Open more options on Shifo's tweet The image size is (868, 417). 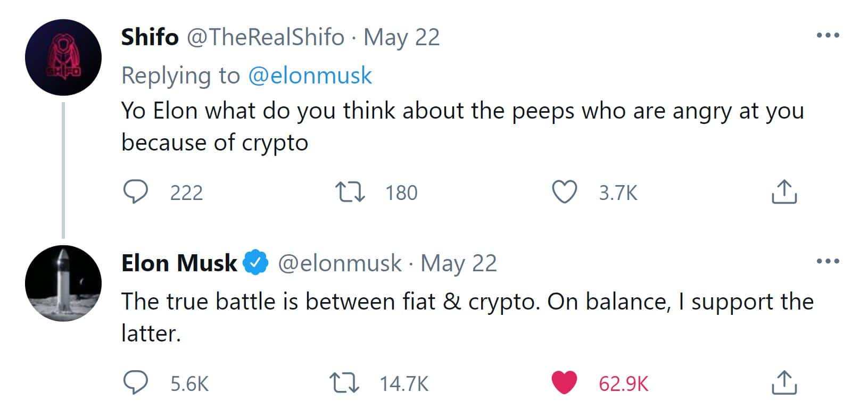click(x=828, y=36)
